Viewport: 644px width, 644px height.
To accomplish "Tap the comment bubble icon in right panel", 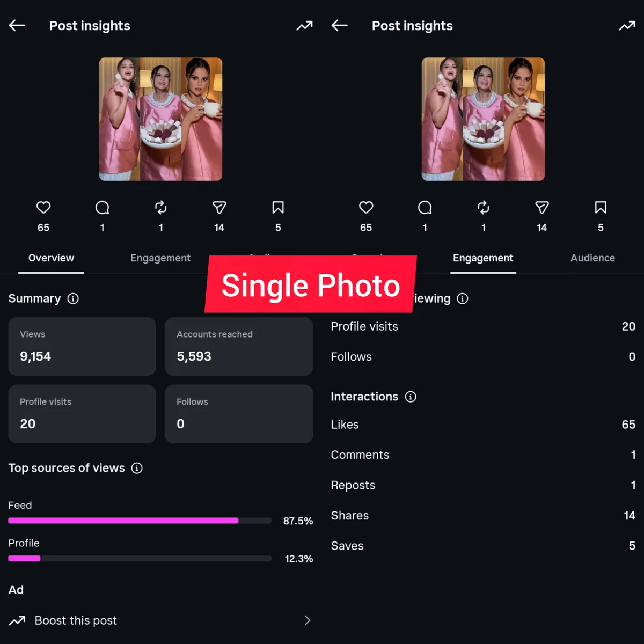I will click(425, 208).
